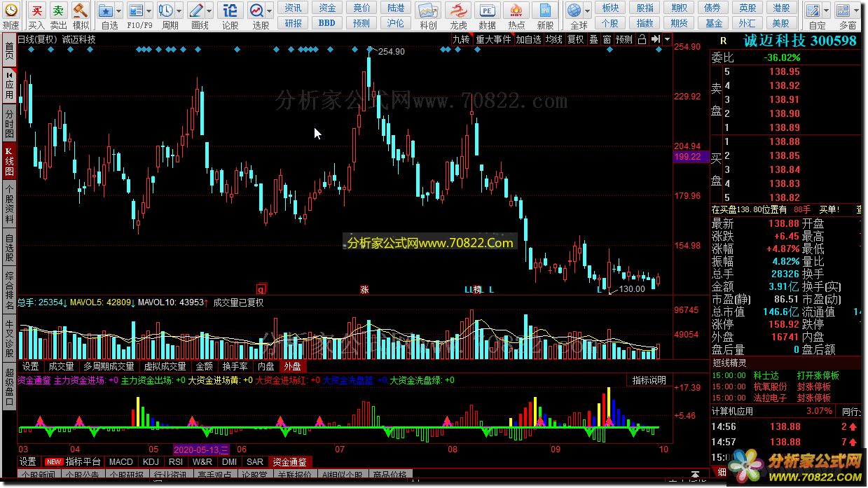Image resolution: width=868 pixels, height=488 pixels.
Task: Open the 自定 custom layout icon
Action: (x=813, y=11)
